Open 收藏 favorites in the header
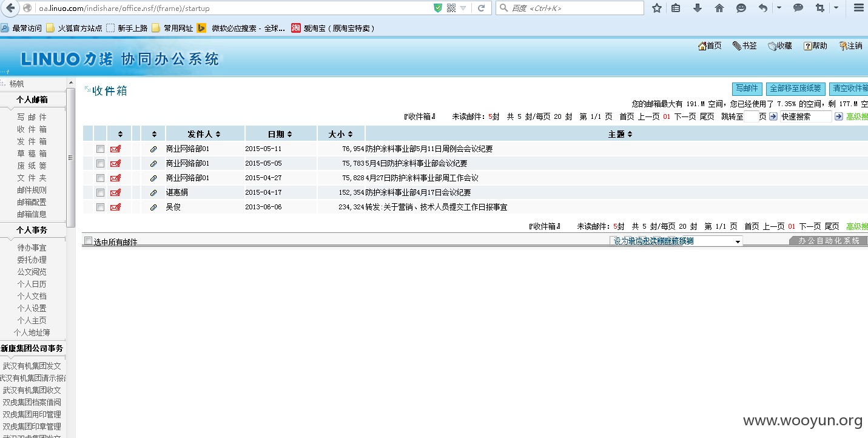The width and height of the screenshot is (868, 438). pyautogui.click(x=779, y=45)
